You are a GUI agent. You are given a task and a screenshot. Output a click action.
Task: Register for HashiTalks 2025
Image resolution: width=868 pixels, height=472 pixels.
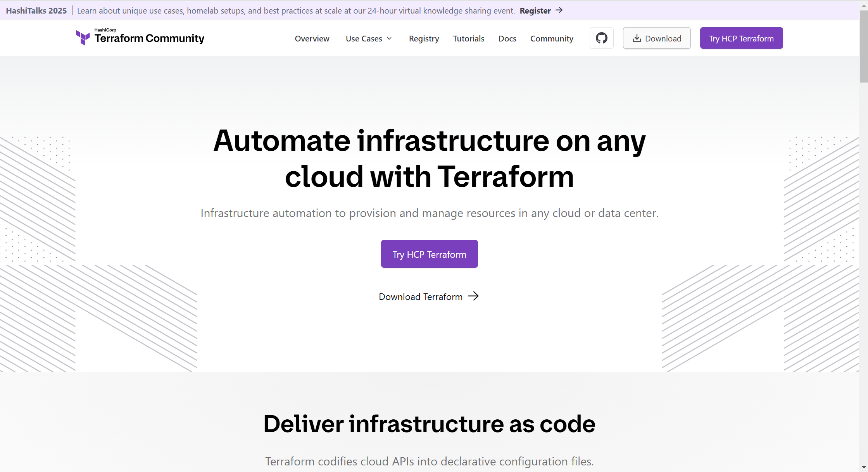pyautogui.click(x=535, y=10)
